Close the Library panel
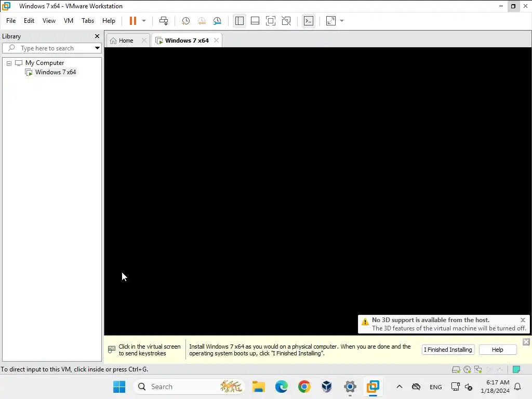This screenshot has width=532, height=399. tap(97, 36)
